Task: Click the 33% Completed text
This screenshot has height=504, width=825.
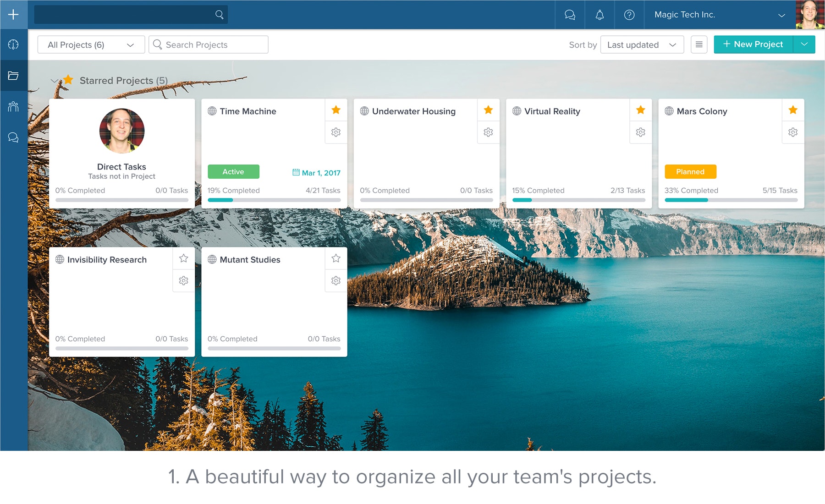Action: (x=691, y=191)
